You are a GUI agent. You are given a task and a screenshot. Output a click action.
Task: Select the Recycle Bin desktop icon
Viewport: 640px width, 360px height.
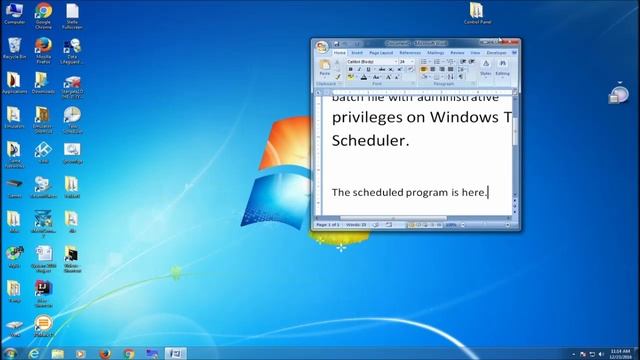pos(14,48)
